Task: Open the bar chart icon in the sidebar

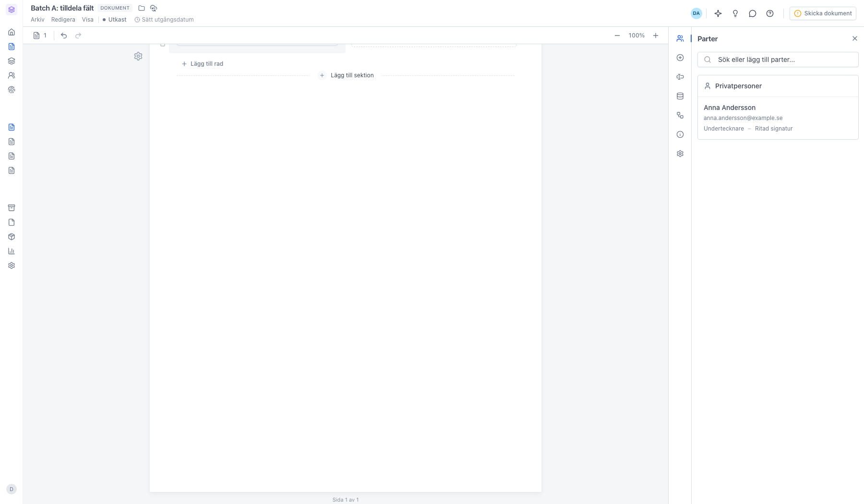Action: coord(12,251)
